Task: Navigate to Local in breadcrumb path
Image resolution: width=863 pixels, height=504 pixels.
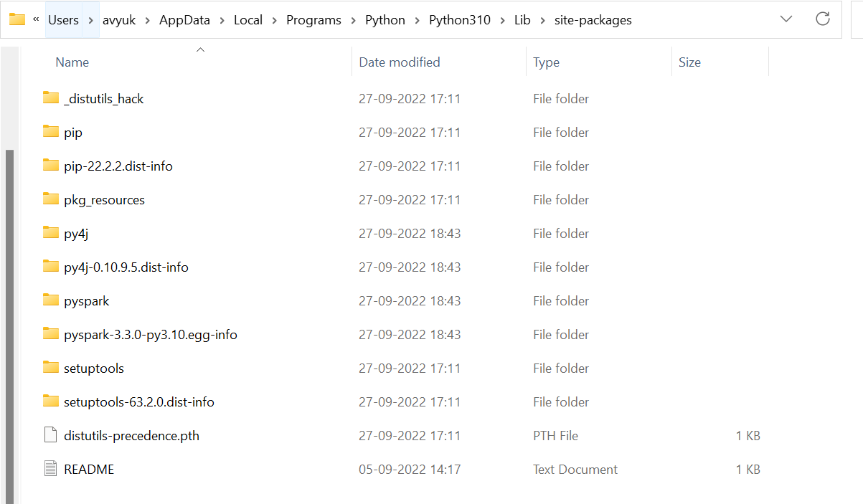Action: pos(248,20)
